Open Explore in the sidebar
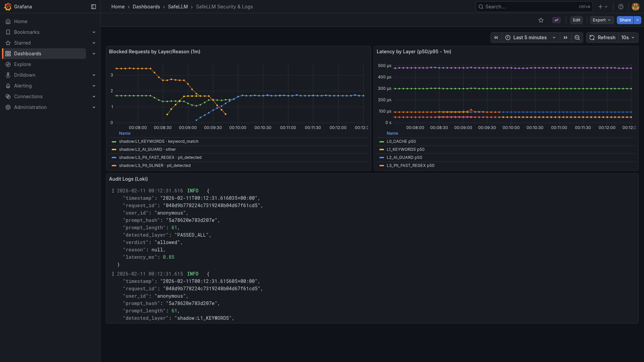Viewport: 644px width, 362px height. tap(22, 64)
